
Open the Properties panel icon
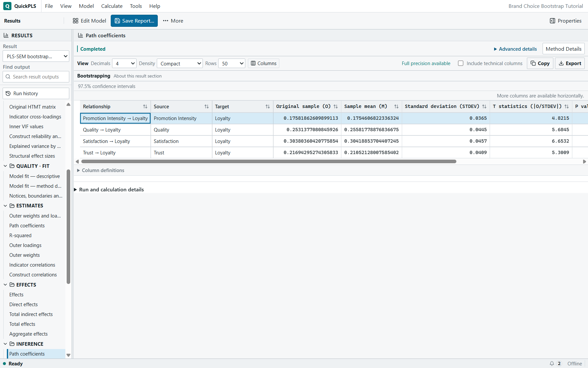[552, 21]
